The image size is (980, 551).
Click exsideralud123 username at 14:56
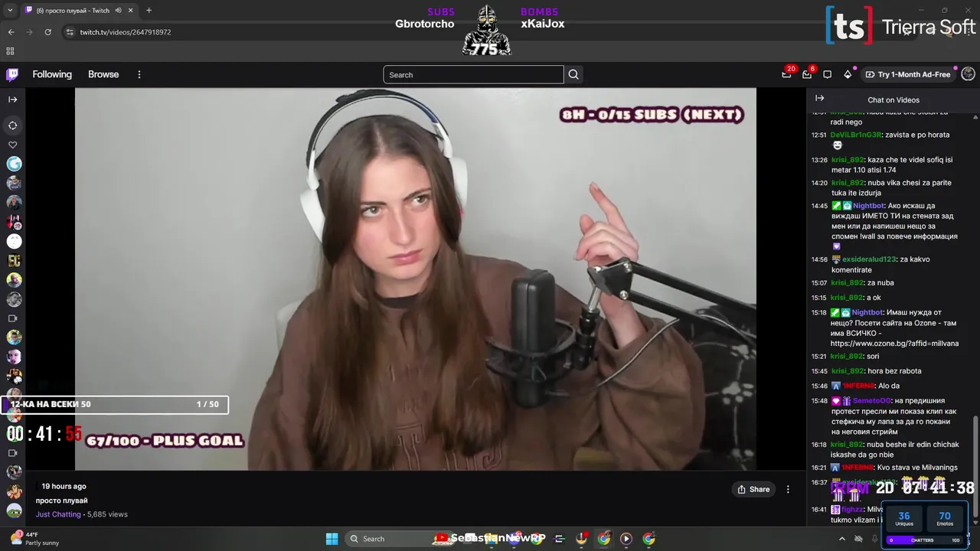point(869,259)
